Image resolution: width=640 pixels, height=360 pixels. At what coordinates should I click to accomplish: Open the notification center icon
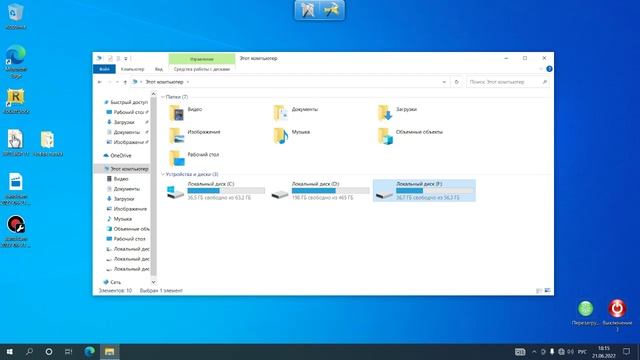[627, 351]
